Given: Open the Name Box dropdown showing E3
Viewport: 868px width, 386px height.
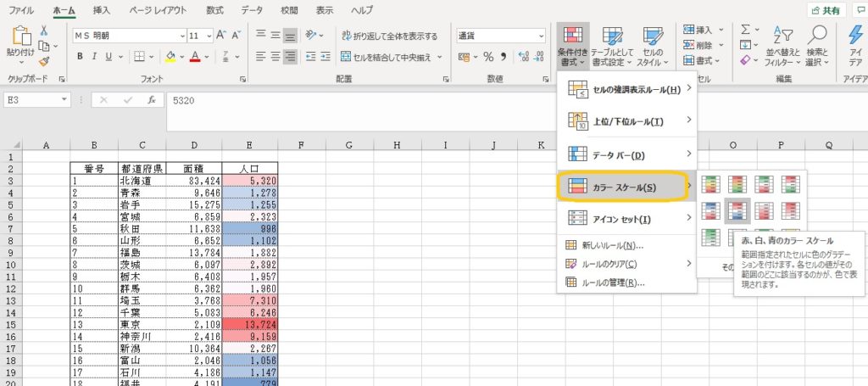Looking at the screenshot, I should (x=64, y=100).
